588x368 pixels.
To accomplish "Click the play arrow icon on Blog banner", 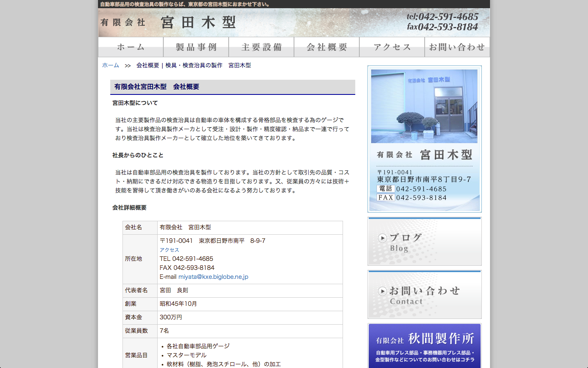I will (382, 238).
